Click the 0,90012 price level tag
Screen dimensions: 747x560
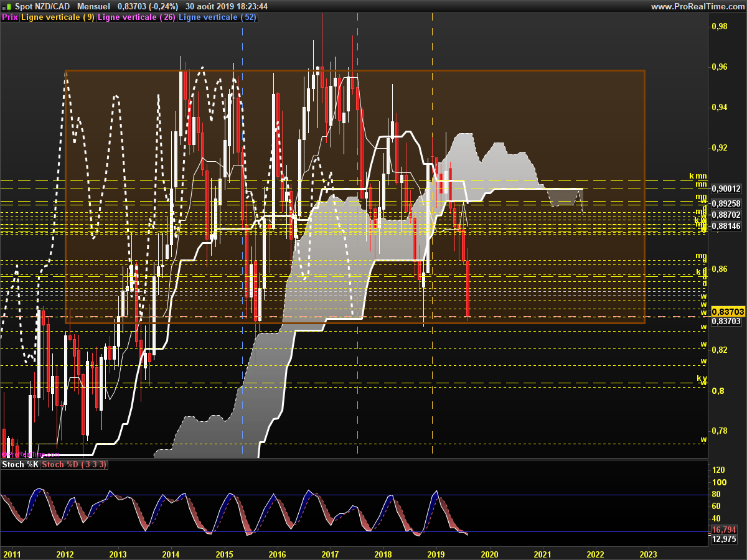[x=726, y=189]
